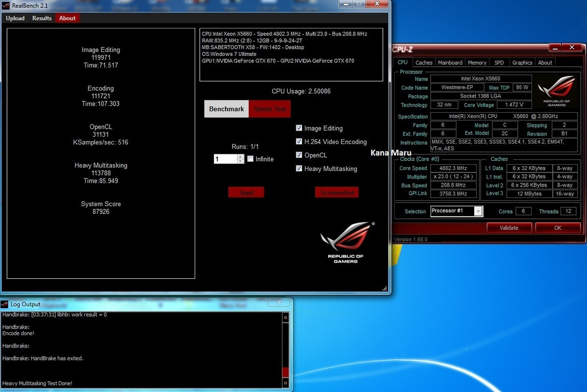Switch to Mainboard tab in CPU-Z

click(x=450, y=62)
